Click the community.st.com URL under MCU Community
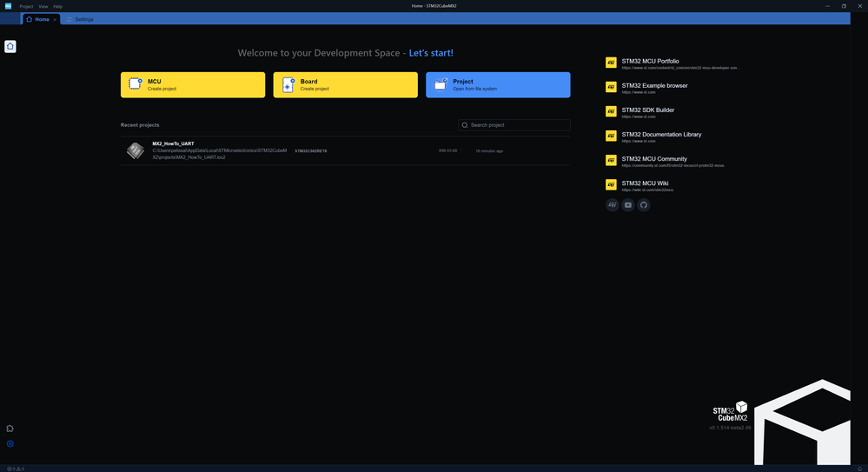The image size is (868, 472). coord(673,166)
